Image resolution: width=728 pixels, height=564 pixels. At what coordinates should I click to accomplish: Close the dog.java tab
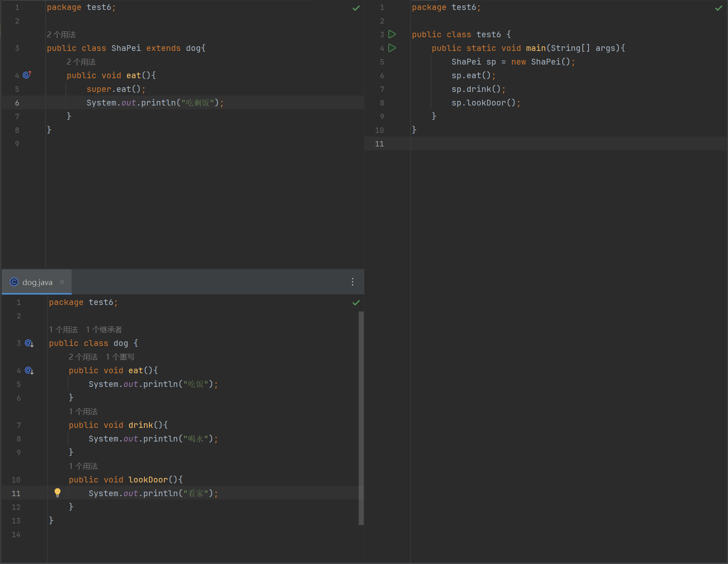62,282
